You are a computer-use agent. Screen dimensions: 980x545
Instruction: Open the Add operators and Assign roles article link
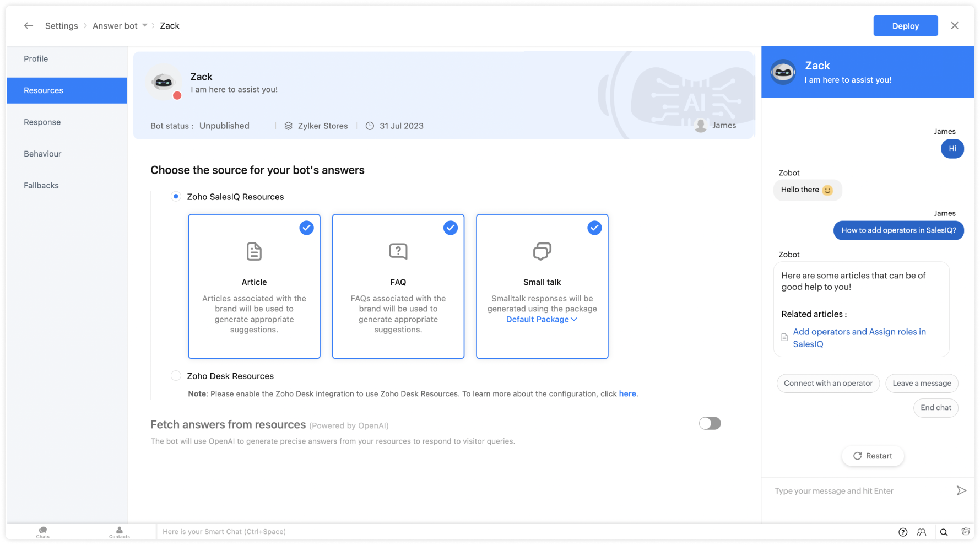(859, 338)
